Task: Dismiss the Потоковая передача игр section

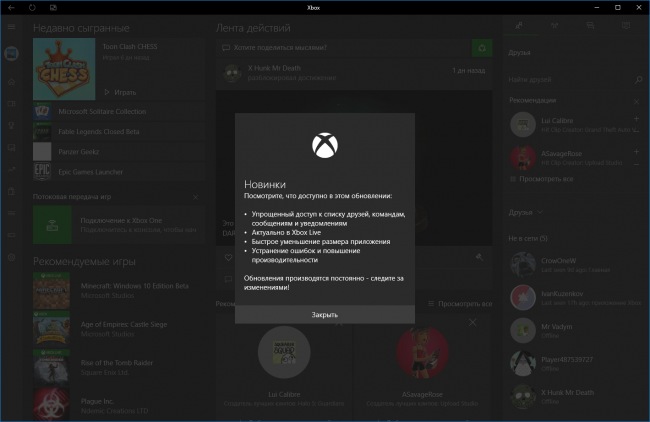Action: pos(195,197)
